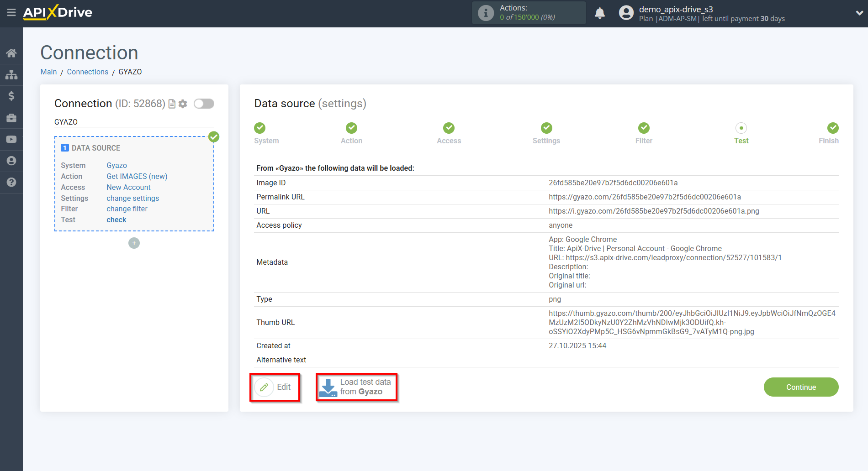Click the download icon on Load test data
This screenshot has height=471, width=868.
pyautogui.click(x=328, y=387)
